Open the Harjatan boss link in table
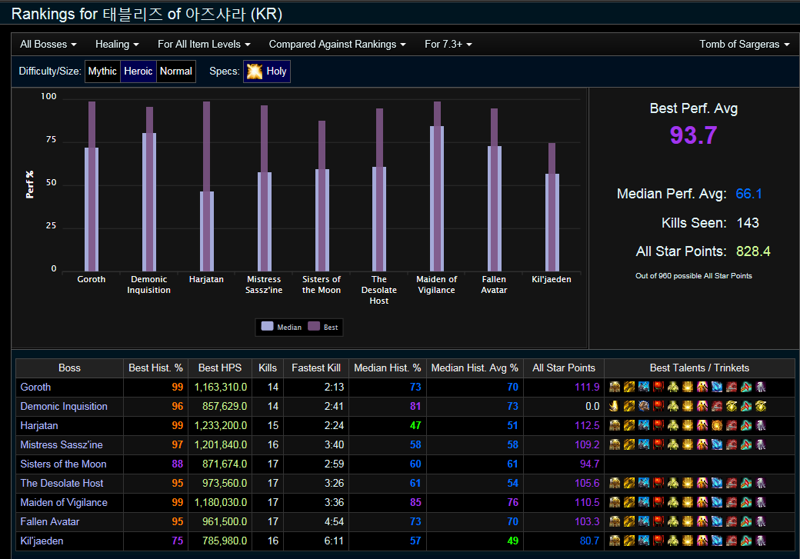 point(39,425)
